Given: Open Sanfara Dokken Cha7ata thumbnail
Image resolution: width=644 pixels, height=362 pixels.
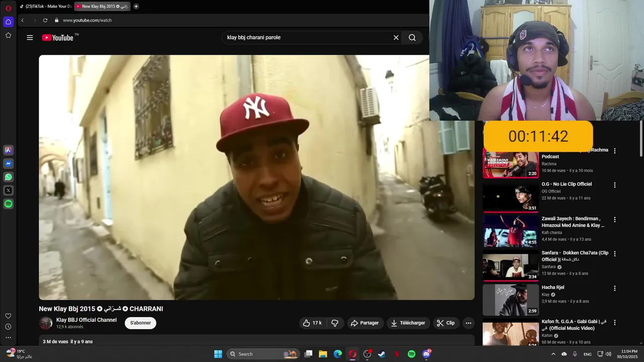Looking at the screenshot, I should [x=511, y=265].
